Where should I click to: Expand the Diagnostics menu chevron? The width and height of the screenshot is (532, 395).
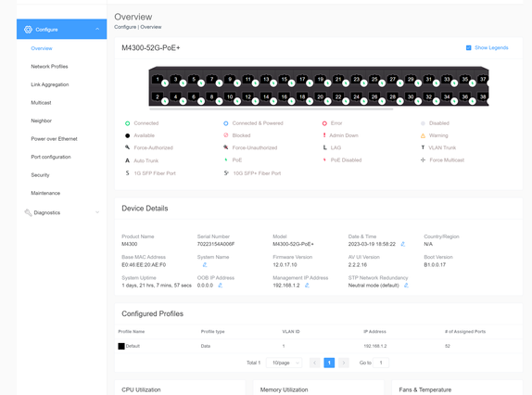[97, 212]
